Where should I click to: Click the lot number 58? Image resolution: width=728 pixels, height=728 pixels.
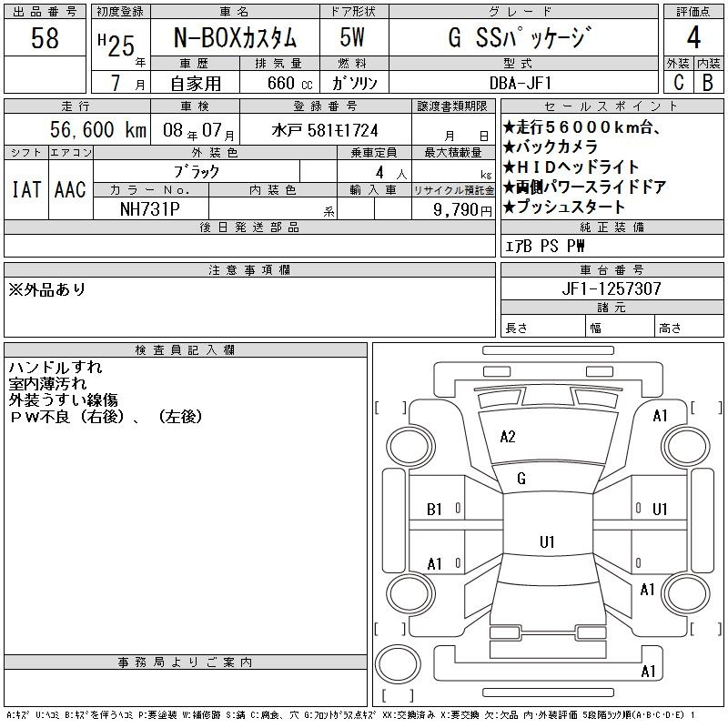[x=45, y=37]
